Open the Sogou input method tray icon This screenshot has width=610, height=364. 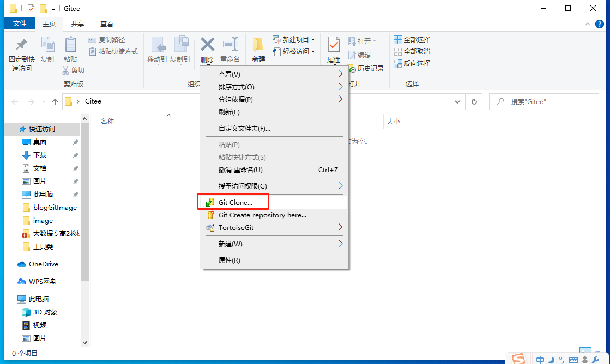coord(519,359)
